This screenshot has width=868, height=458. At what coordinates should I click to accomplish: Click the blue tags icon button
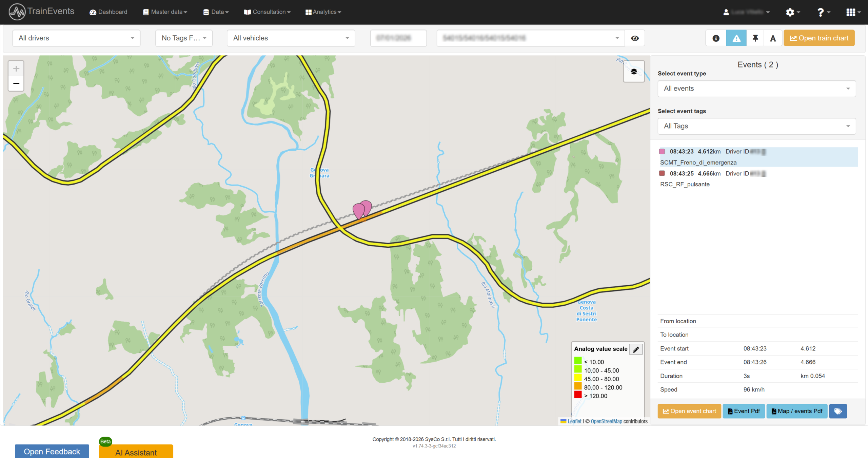pos(838,411)
